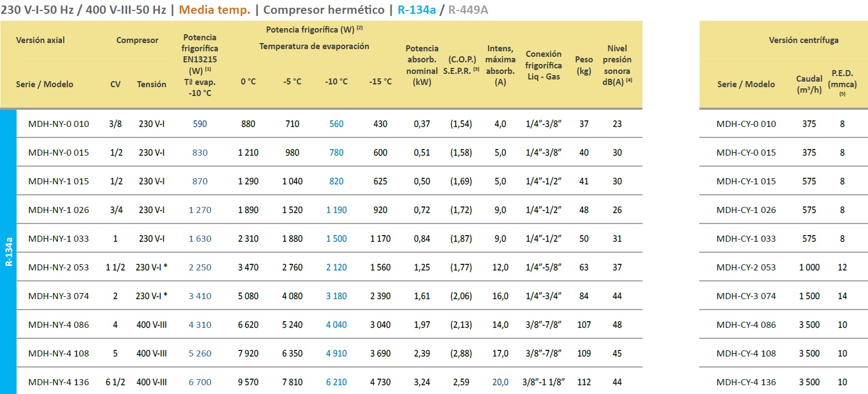Select the Versión centrífuga header

click(803, 40)
